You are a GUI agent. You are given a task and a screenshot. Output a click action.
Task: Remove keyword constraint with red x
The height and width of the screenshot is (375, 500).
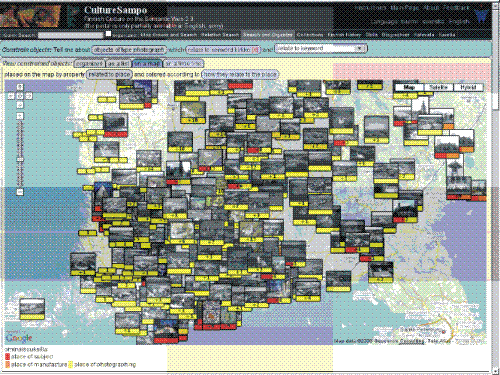[255, 50]
